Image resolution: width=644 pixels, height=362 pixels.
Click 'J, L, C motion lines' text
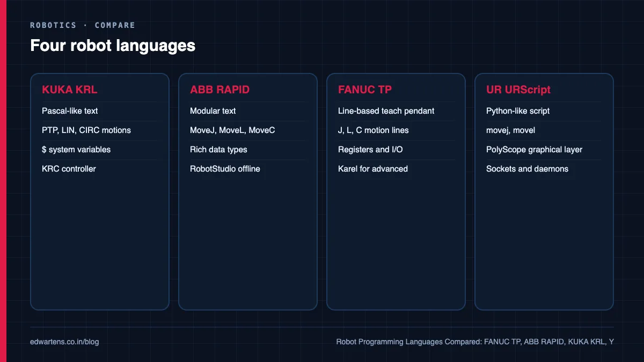(374, 130)
